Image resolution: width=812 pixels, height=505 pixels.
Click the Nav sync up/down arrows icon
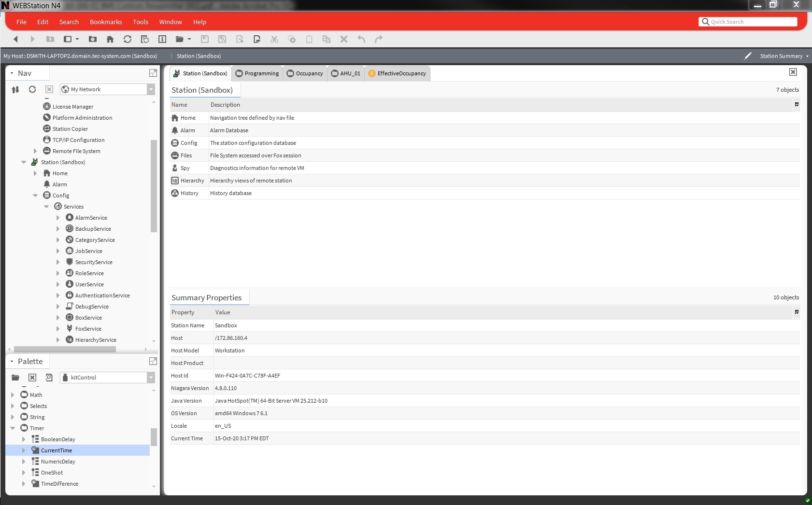pos(15,89)
